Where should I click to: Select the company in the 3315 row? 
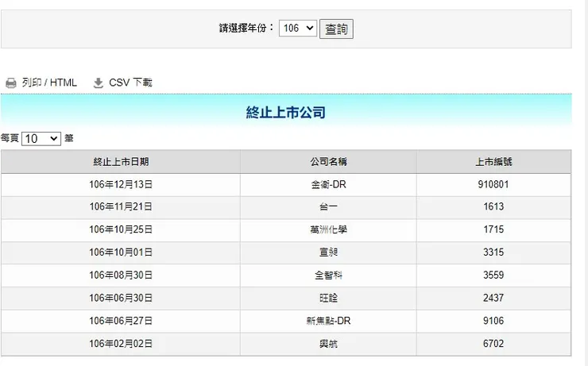click(328, 252)
